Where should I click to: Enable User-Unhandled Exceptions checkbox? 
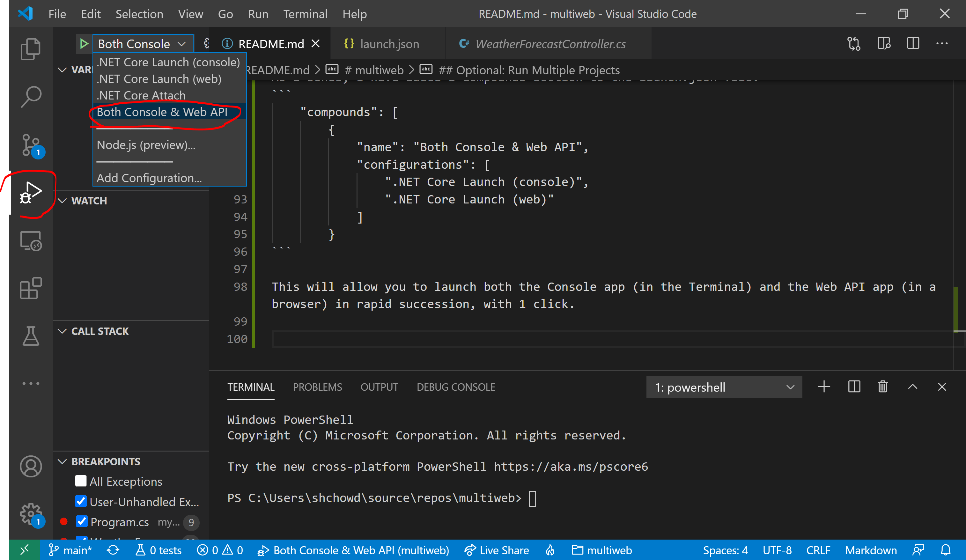[81, 501]
